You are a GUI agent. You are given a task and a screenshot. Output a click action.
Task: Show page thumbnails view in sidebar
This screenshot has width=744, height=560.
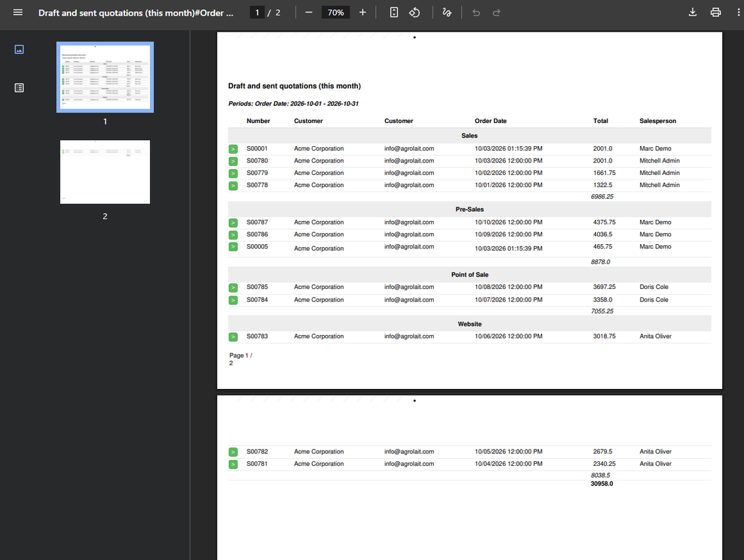point(19,49)
